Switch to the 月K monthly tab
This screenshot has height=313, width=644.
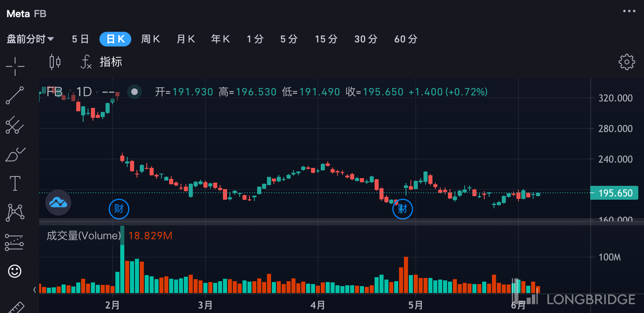[x=185, y=39]
